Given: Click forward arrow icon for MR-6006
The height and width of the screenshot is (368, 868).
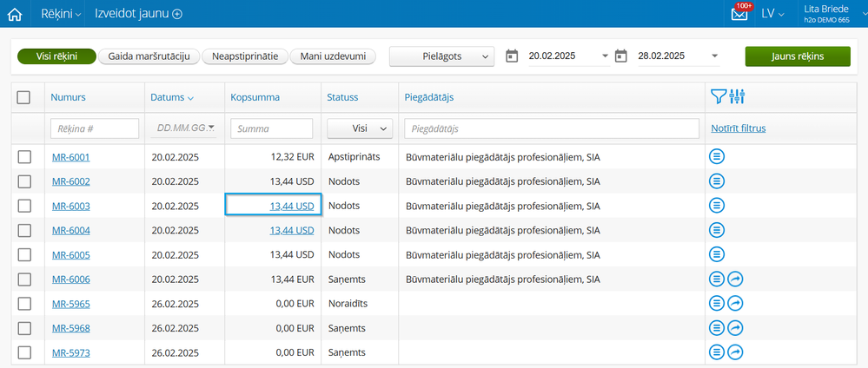Looking at the screenshot, I should 735,279.
